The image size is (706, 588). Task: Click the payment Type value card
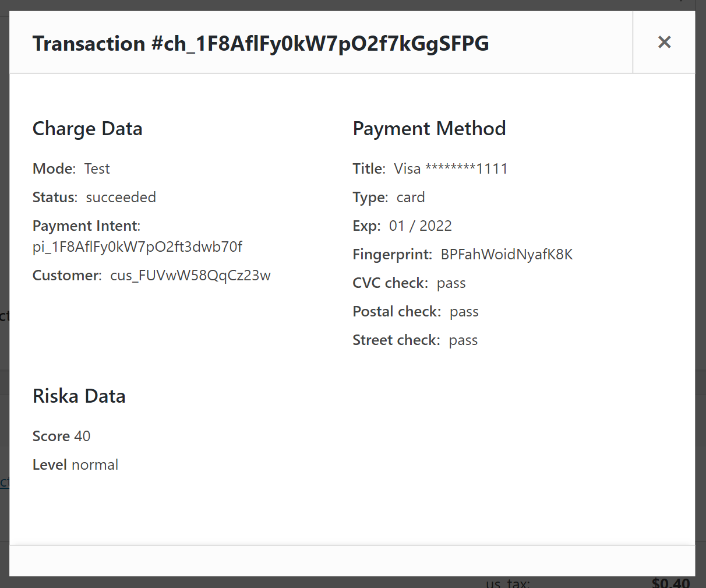point(411,198)
